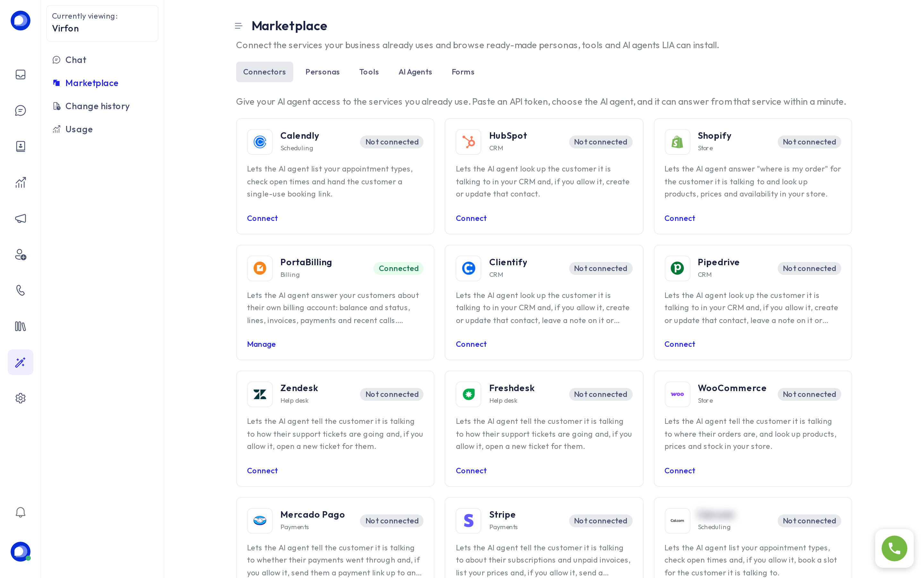Click Manage on the PortaBilling card
The width and height of the screenshot is (924, 578).
(x=261, y=344)
